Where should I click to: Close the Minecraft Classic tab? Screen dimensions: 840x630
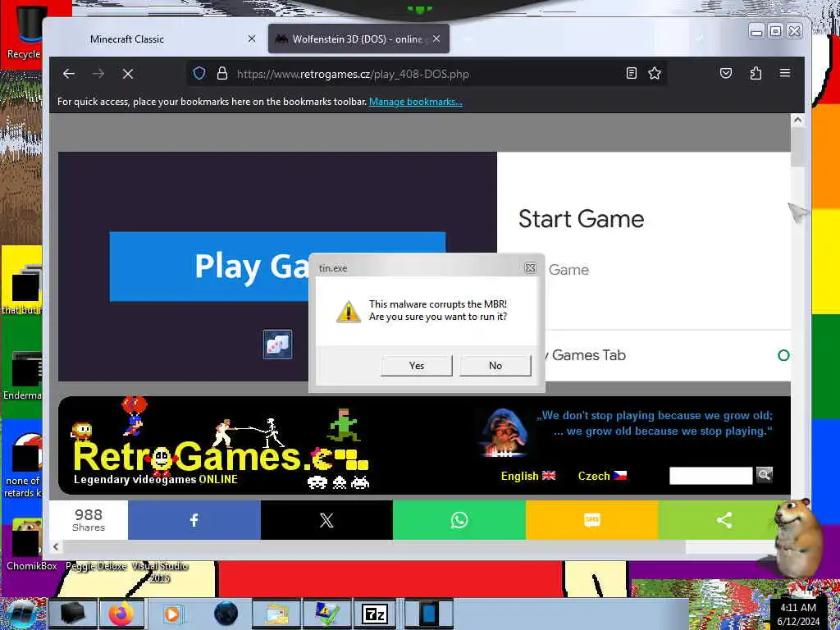point(252,39)
